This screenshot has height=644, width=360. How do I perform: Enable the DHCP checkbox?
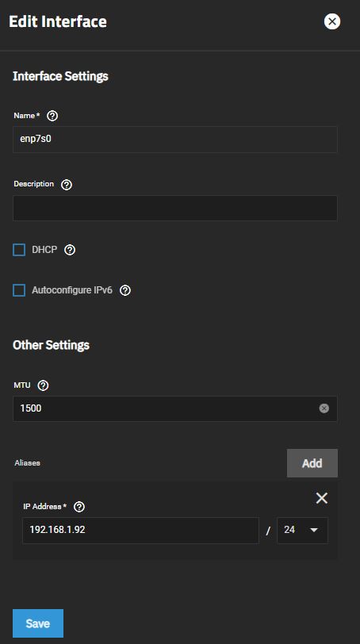(19, 250)
